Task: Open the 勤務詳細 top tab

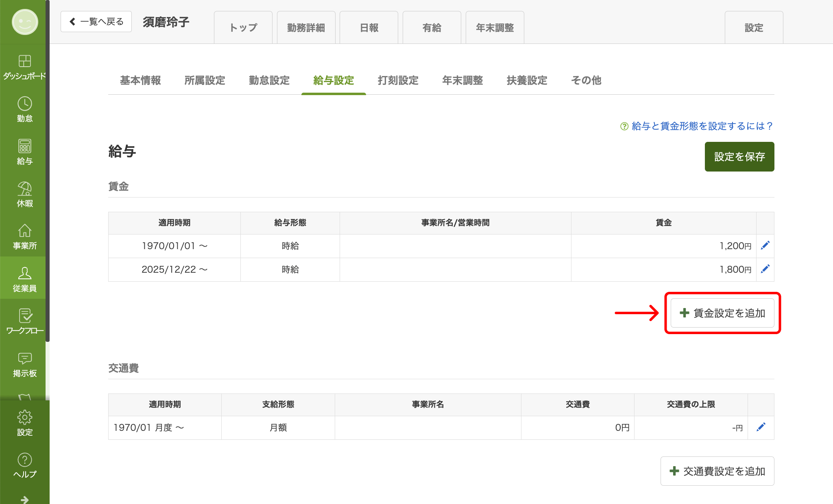Action: pyautogui.click(x=306, y=28)
